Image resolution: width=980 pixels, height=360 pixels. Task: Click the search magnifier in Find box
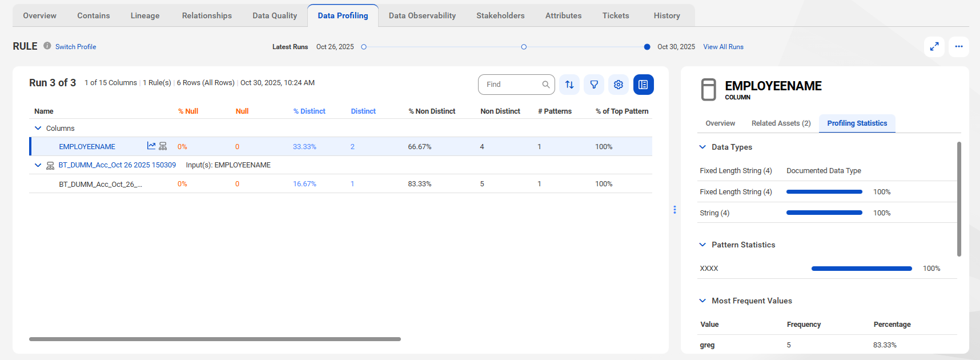coord(546,85)
